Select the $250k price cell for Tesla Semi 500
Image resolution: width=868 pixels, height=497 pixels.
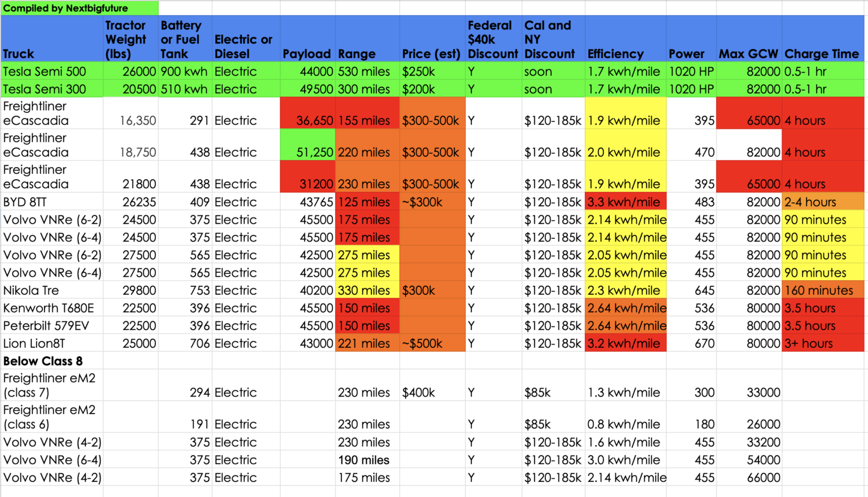(418, 72)
